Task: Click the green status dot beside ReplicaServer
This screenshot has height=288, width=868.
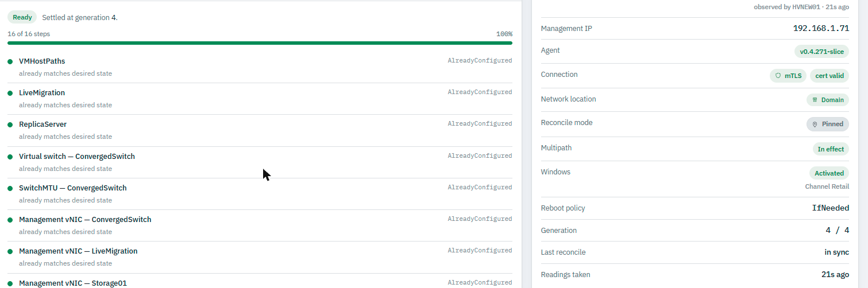Action: [10, 124]
